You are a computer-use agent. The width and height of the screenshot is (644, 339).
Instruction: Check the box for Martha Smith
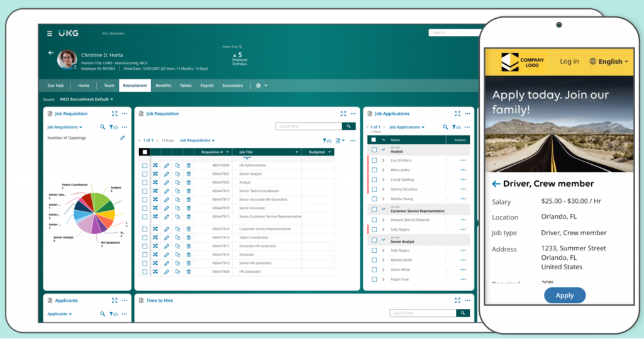click(374, 260)
